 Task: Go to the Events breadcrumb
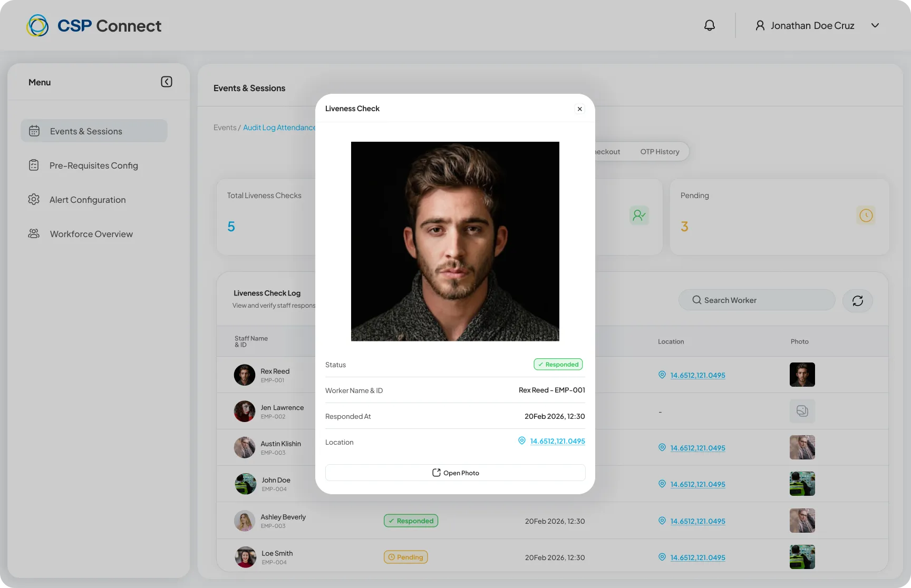coord(225,128)
